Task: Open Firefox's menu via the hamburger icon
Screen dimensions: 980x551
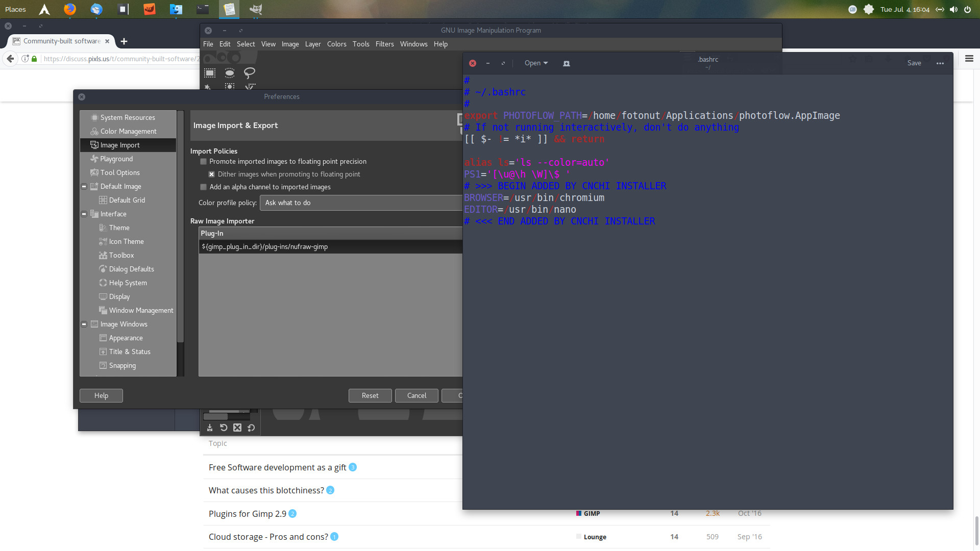Action: [x=969, y=59]
